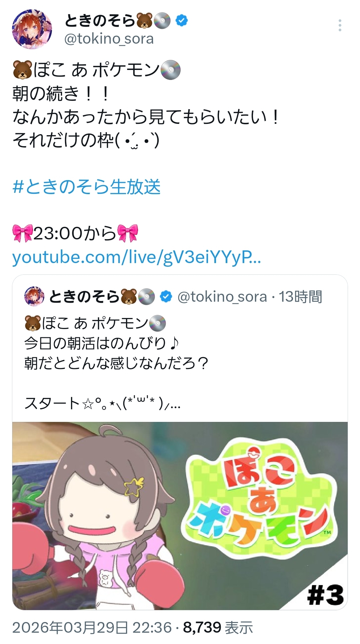Click the CD disc emoji in the top display name
Screen dimensions: 360x644
[162, 21]
